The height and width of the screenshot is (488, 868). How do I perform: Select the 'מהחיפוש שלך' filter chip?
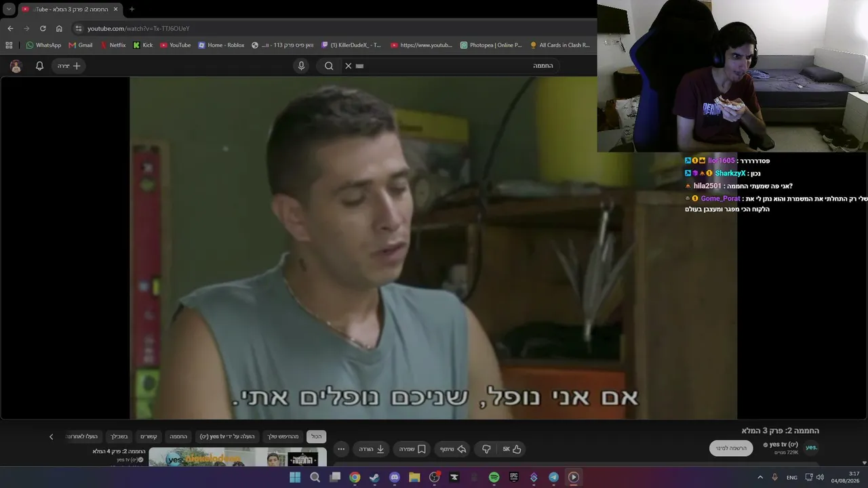pyautogui.click(x=283, y=436)
